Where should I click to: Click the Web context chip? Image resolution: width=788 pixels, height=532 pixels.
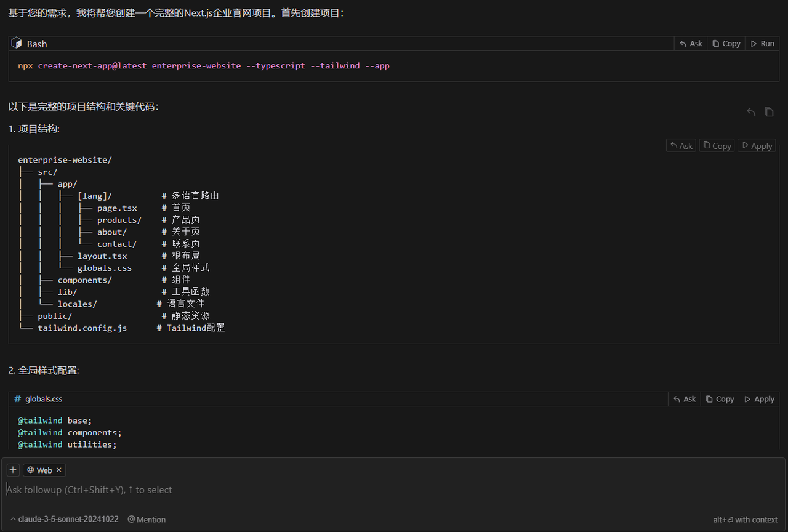tap(44, 470)
